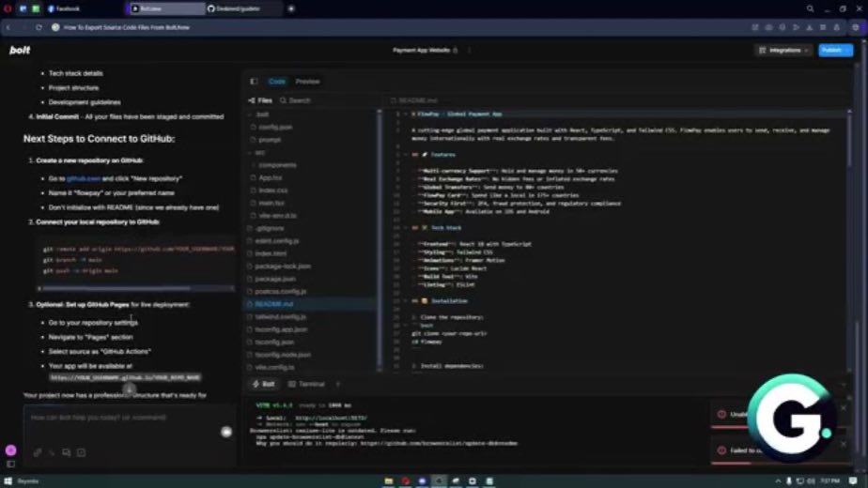Add a new terminal with plus icon
Viewport: 868px width, 488px height.
(x=337, y=384)
